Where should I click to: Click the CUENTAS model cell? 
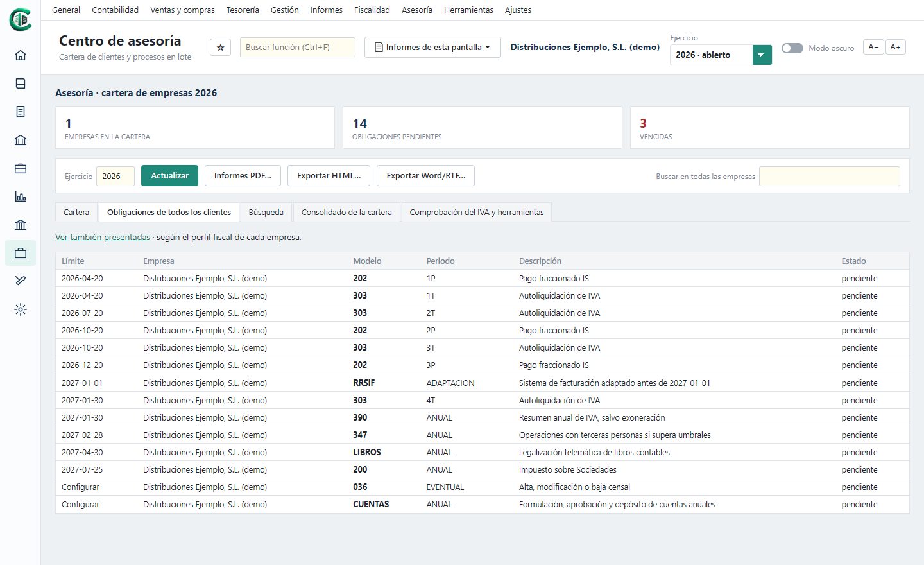click(371, 505)
